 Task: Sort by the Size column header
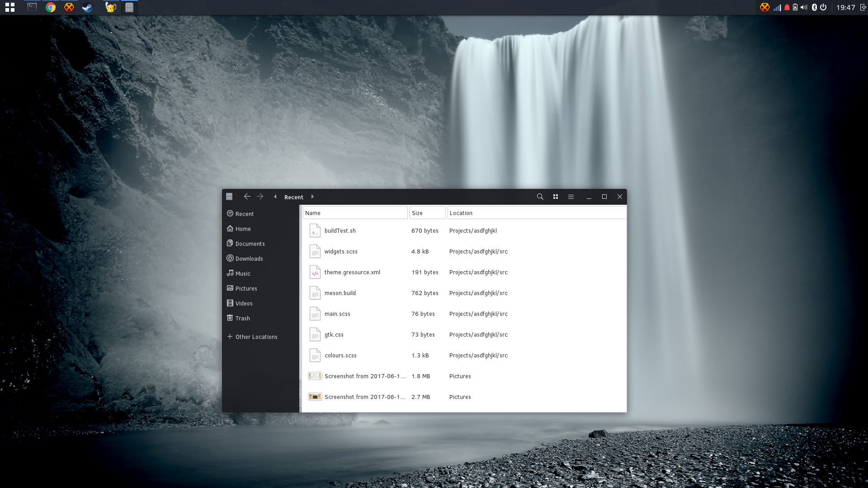(428, 213)
